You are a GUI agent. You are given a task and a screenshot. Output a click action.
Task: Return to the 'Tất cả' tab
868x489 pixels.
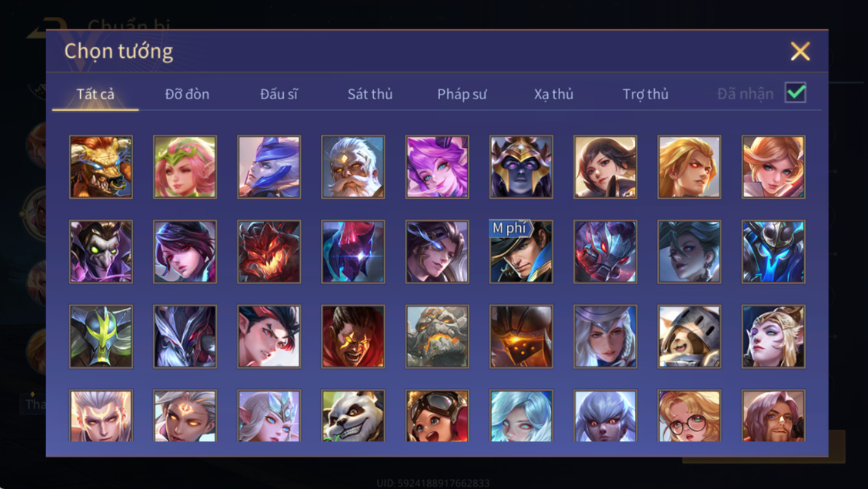pyautogui.click(x=95, y=94)
